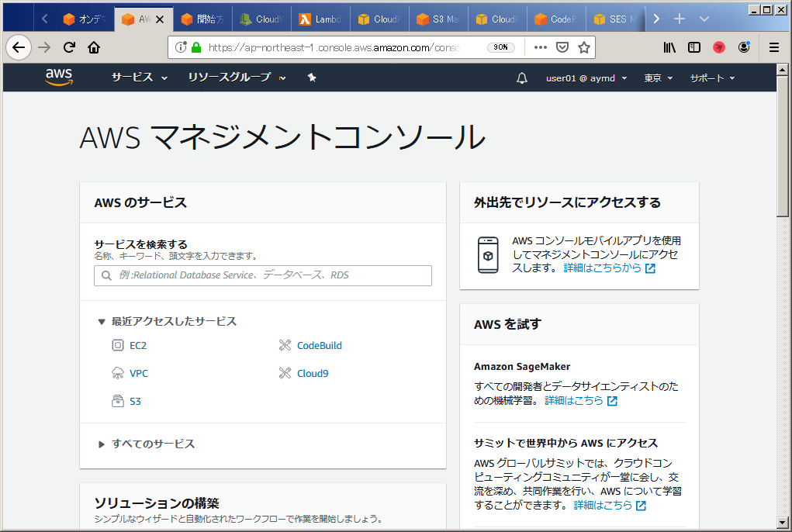
Task: Switch to the first CloudW tab
Action: coord(261,19)
